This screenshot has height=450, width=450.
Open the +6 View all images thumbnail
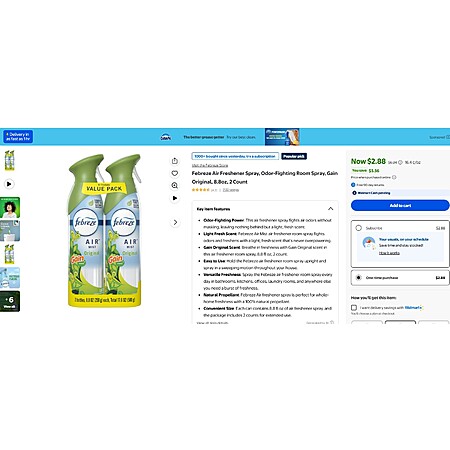[10, 301]
